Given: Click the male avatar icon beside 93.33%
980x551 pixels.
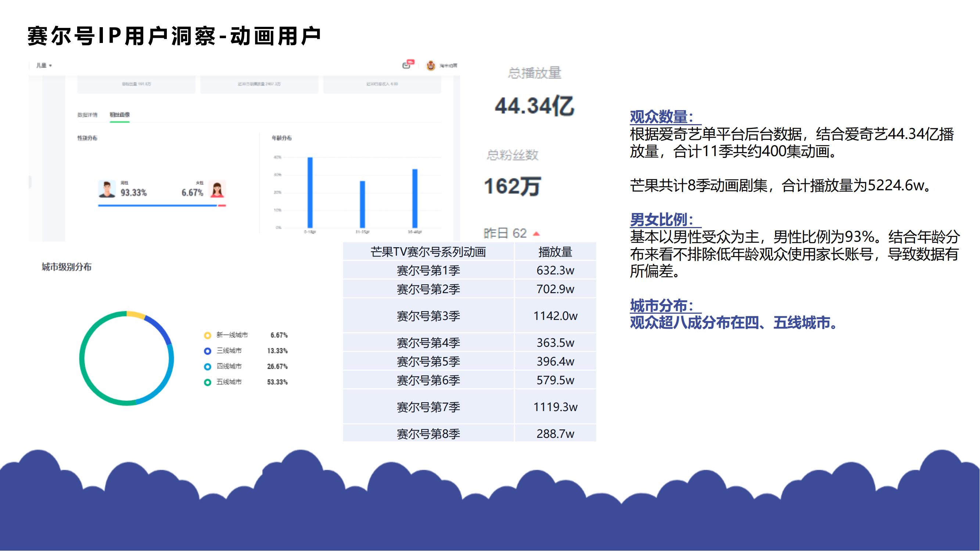Looking at the screenshot, I should pyautogui.click(x=107, y=189).
